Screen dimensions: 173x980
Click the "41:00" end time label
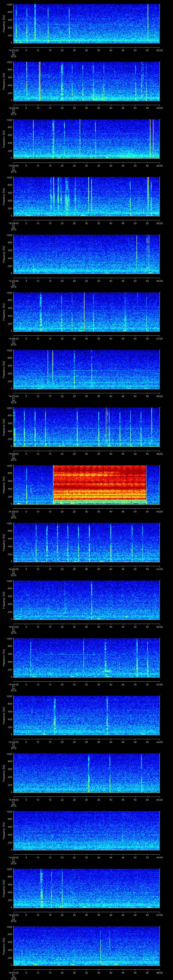tap(159, 569)
